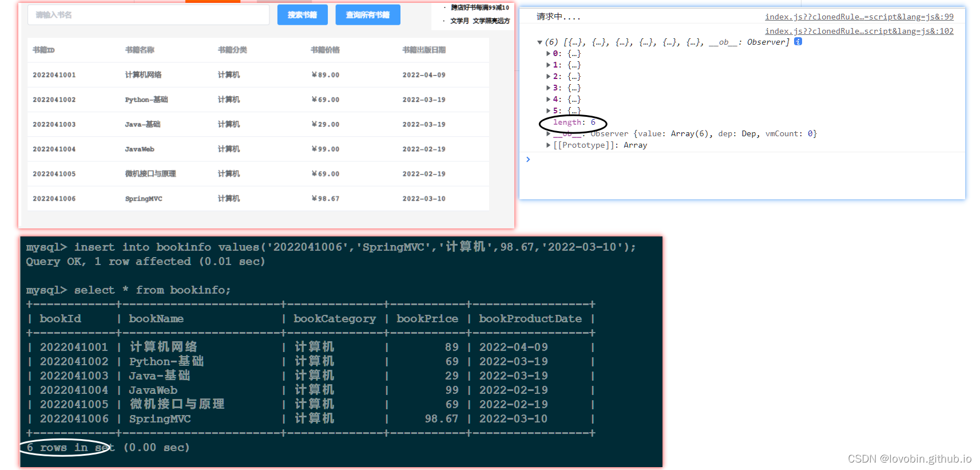This screenshot has height=470, width=980.
Task: Select book ID 2022041003 cell
Action: [x=54, y=124]
